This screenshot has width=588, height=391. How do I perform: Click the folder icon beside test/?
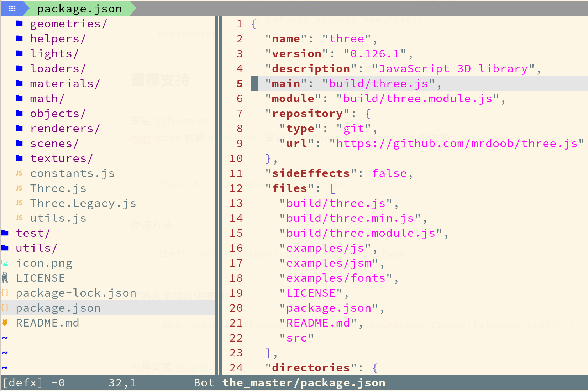[5, 233]
